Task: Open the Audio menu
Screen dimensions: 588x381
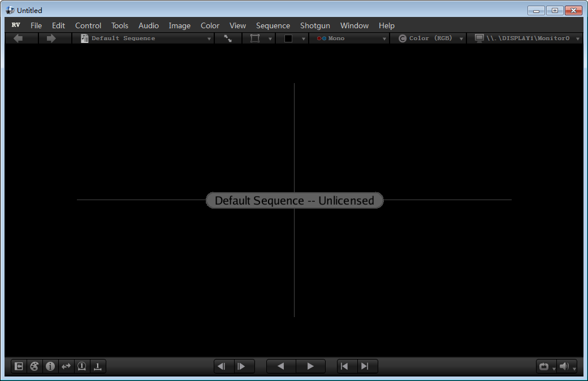Action: [x=149, y=25]
